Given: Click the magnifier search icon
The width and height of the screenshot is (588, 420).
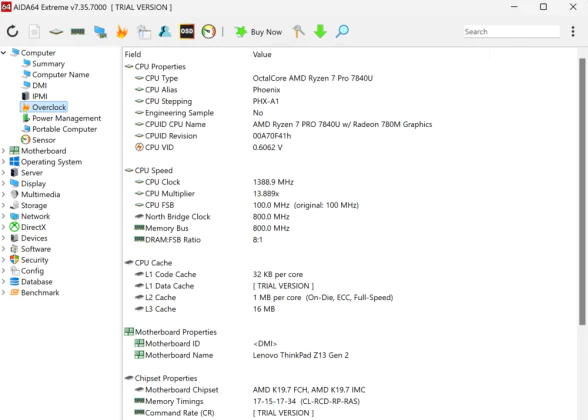Looking at the screenshot, I should pos(342,32).
